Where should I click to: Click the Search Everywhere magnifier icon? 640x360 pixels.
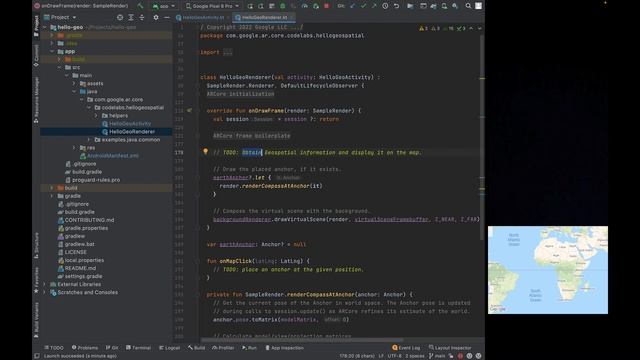(x=468, y=6)
